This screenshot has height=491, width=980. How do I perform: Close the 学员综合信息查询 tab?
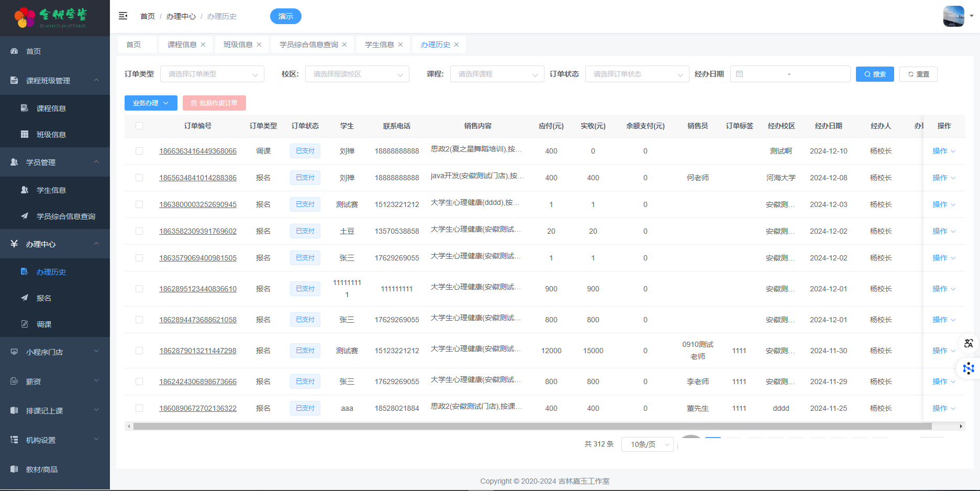point(344,45)
